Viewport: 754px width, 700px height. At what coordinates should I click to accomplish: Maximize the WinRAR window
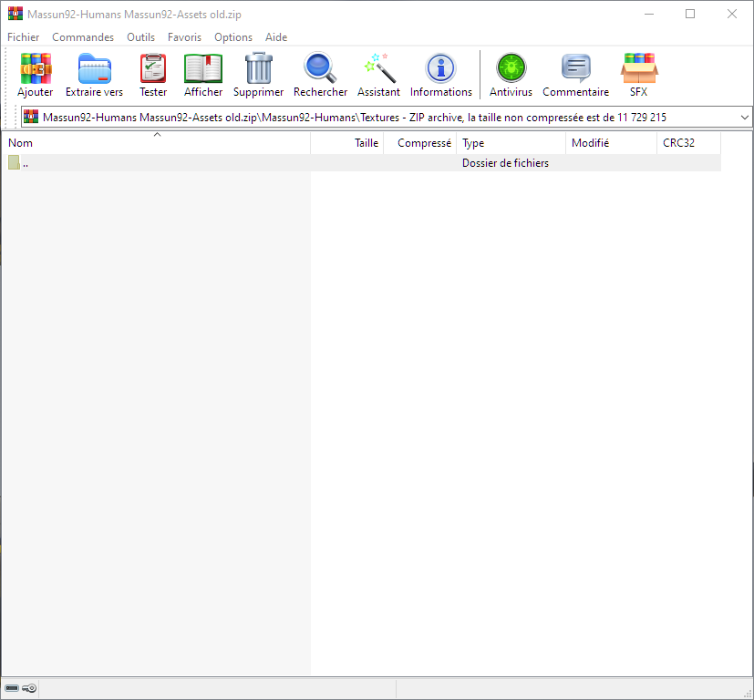tap(690, 14)
